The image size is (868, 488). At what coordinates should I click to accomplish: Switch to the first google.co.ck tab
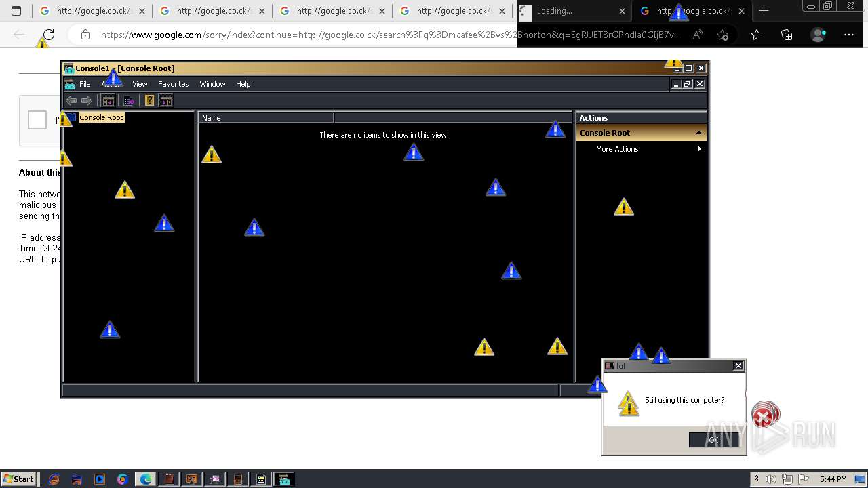92,11
